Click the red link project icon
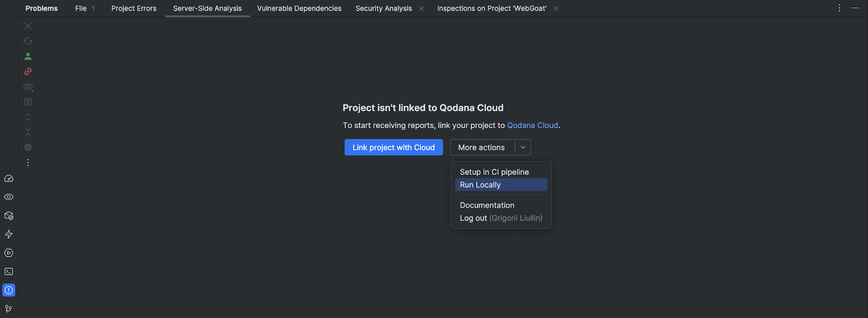 [x=28, y=72]
